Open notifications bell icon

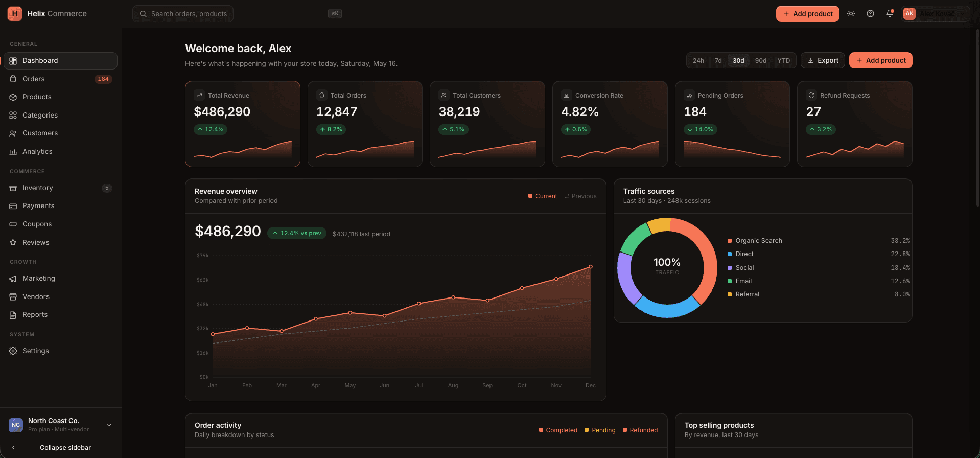click(x=890, y=14)
